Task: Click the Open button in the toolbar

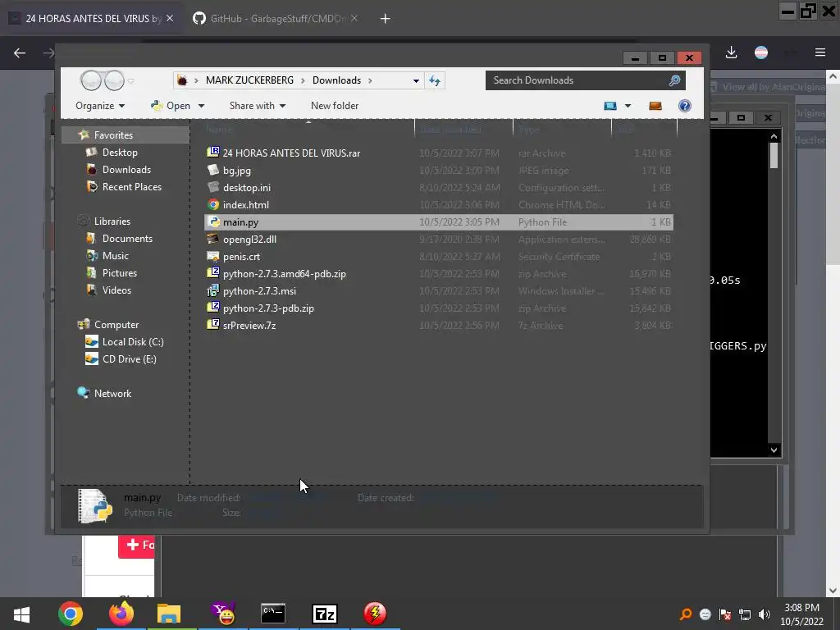Action: tap(171, 106)
